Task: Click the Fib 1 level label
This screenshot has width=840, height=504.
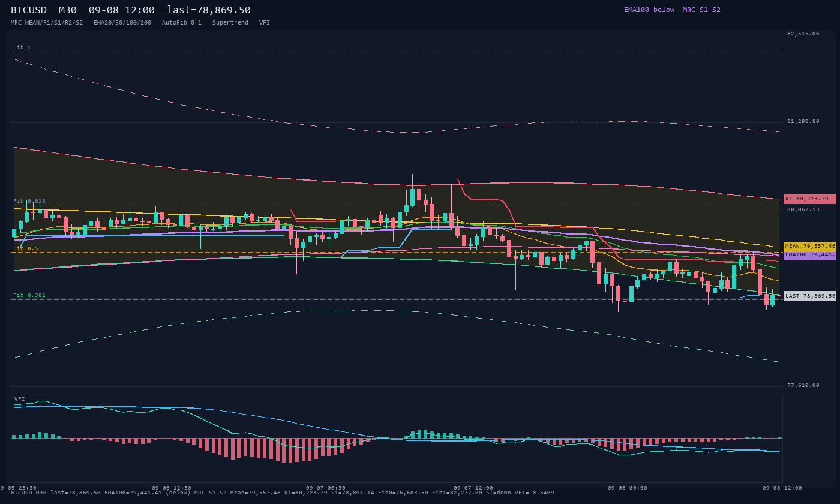Action: tap(22, 47)
